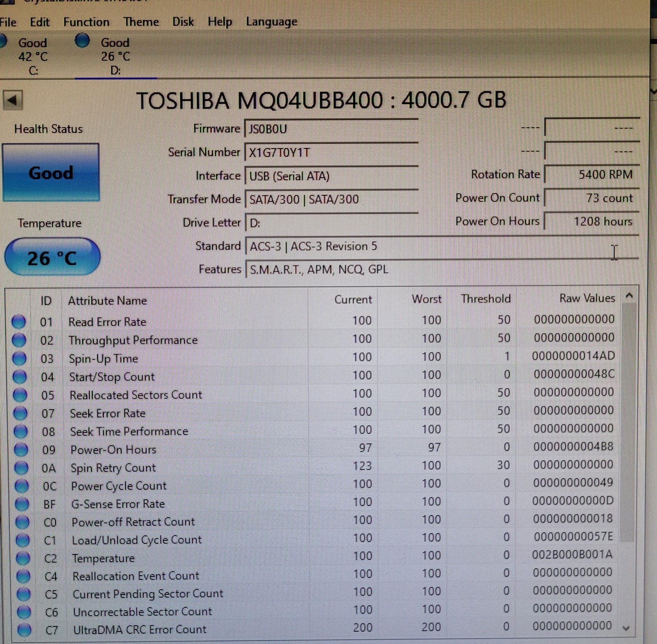Click the Good health status button

pos(51,172)
